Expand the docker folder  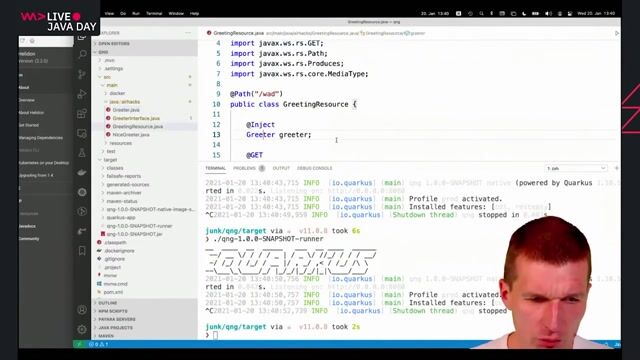click(117, 93)
